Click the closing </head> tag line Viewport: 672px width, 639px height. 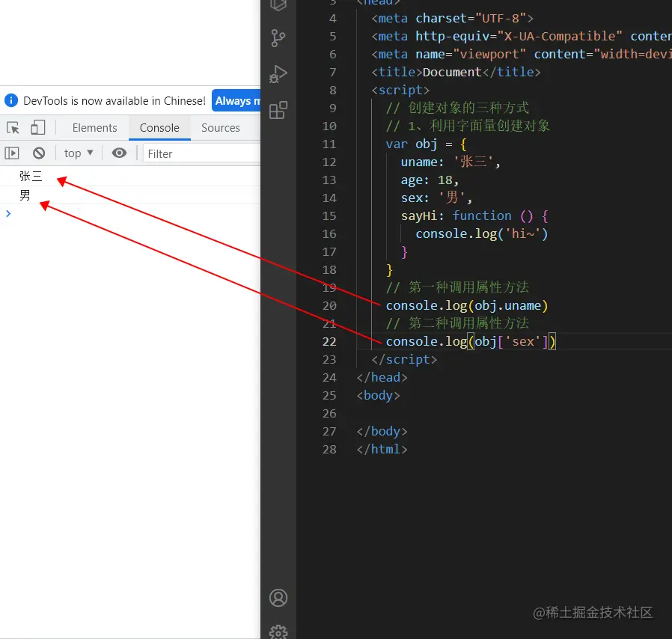click(382, 377)
